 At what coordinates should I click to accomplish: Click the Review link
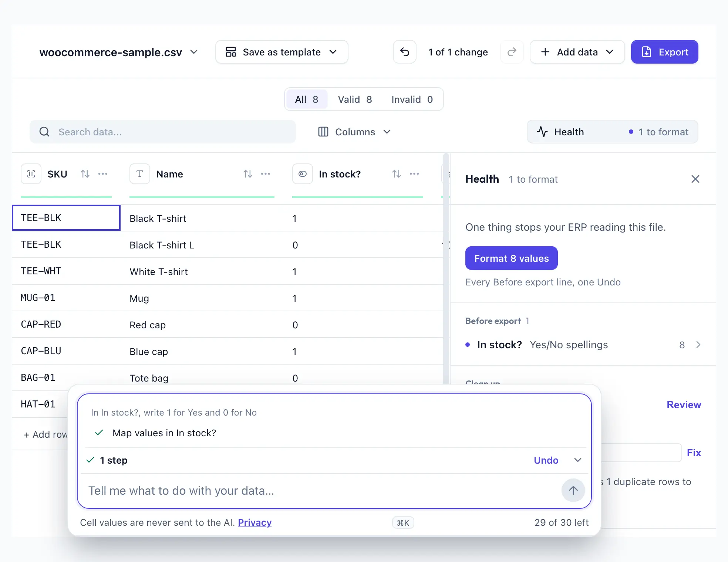(x=684, y=404)
